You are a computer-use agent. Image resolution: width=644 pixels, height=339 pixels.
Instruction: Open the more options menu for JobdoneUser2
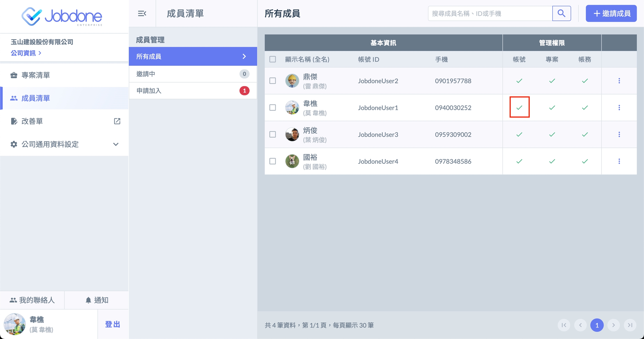tap(619, 81)
